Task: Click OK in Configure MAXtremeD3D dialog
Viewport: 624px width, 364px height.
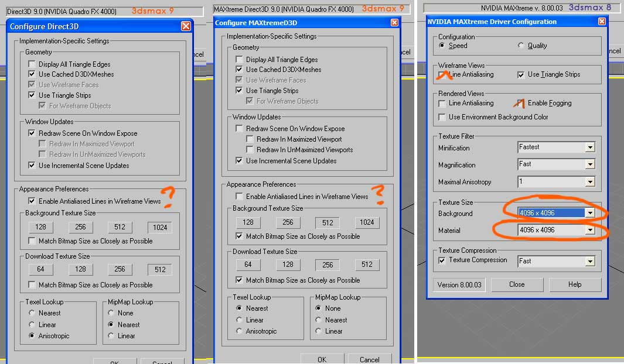Action: pyautogui.click(x=322, y=359)
